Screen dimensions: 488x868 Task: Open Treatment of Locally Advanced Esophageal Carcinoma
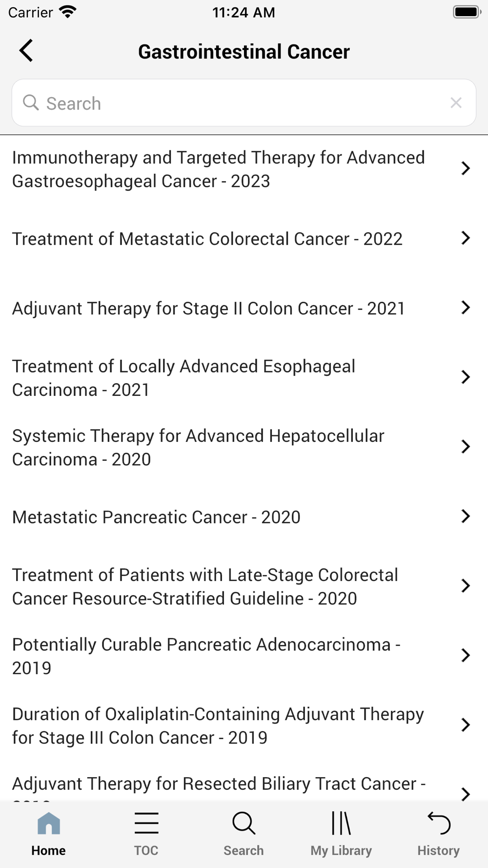[244, 378]
